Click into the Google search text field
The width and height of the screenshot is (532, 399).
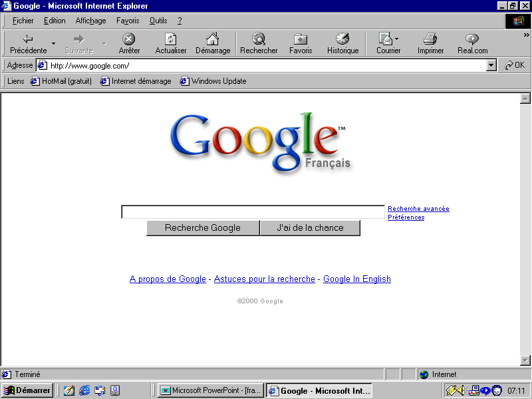click(x=253, y=212)
